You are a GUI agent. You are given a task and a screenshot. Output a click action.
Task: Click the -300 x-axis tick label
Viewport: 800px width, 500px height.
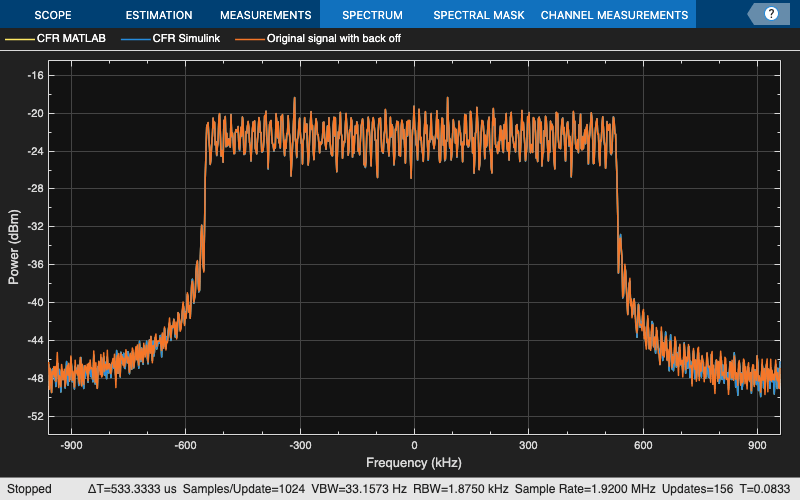click(x=300, y=445)
